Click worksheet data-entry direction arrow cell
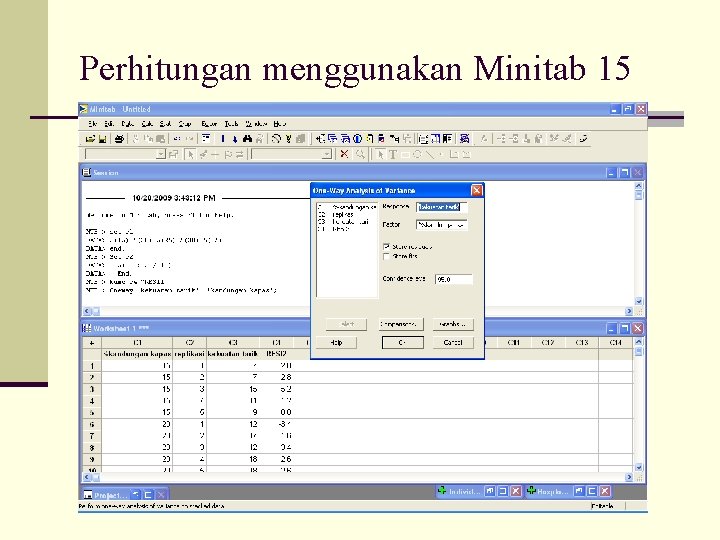Screen dimensions: 720x540 92,343
